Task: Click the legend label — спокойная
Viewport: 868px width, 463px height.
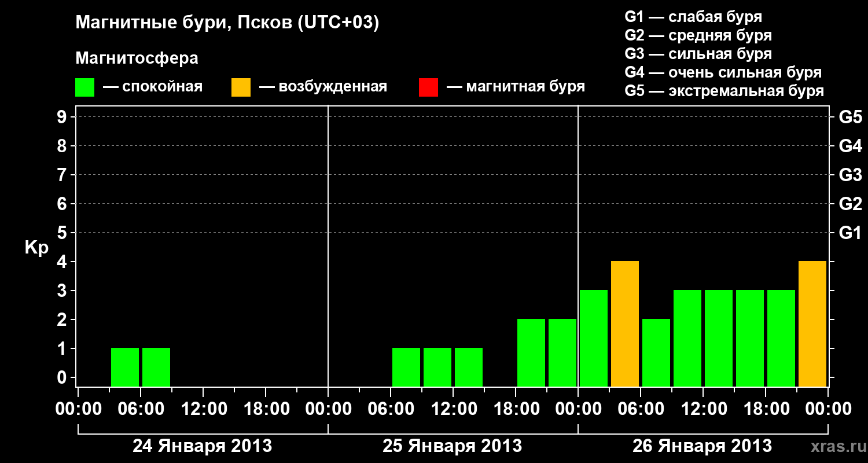Action: coord(153,87)
